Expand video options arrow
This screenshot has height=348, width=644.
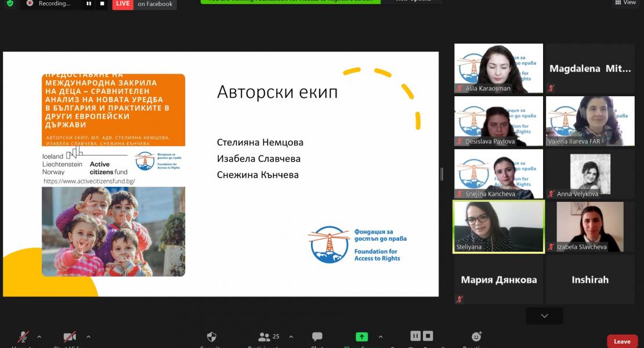(88, 337)
